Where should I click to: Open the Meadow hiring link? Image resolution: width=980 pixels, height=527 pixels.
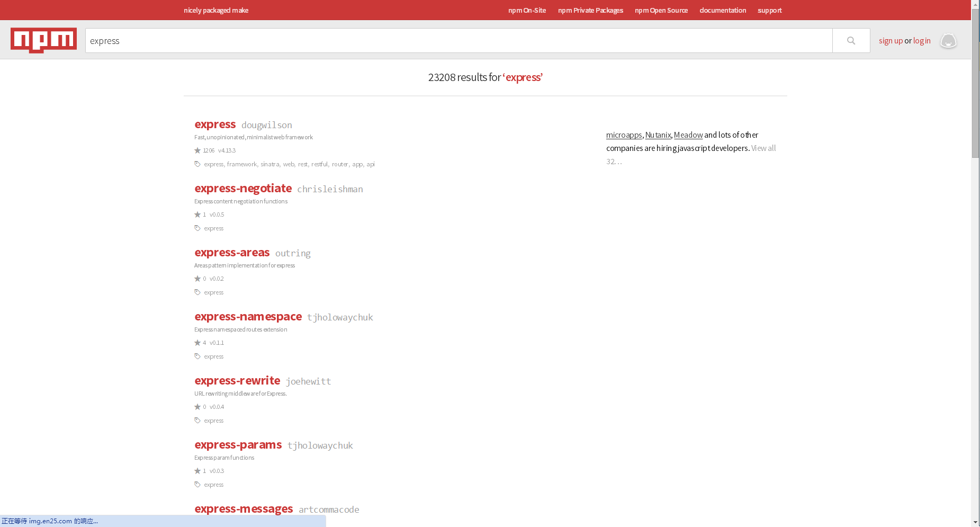688,135
